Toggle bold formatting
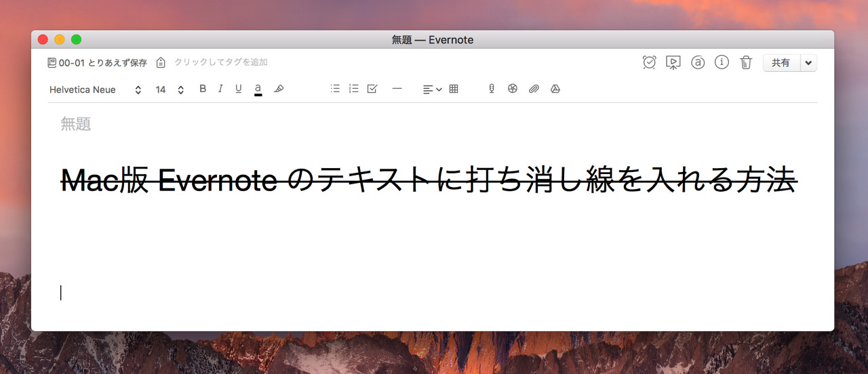This screenshot has height=374, width=868. tap(203, 89)
